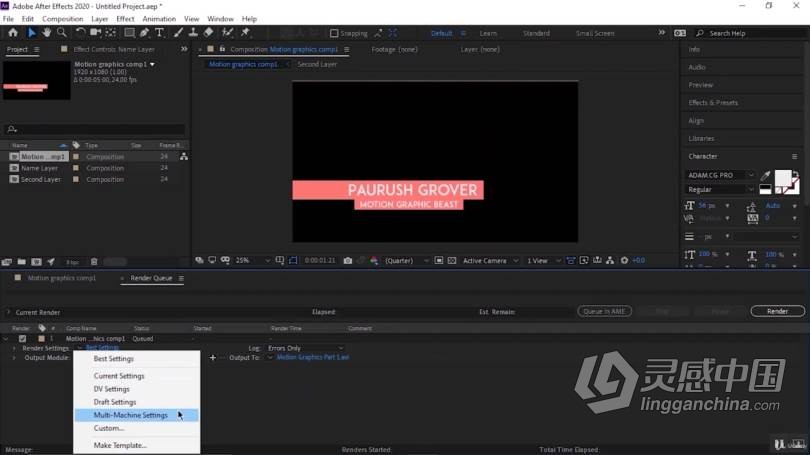Image resolution: width=810 pixels, height=455 pixels.
Task: Delete selected item with trash icon
Action: [94, 262]
